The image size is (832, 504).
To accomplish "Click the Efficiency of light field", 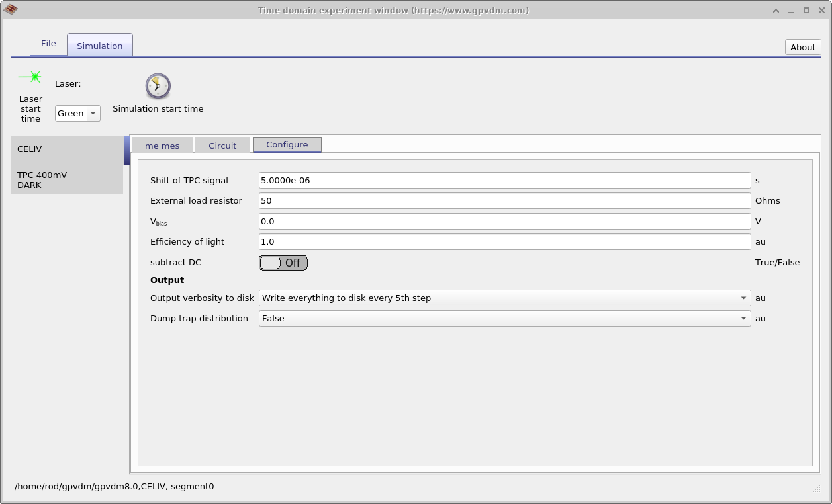I will click(504, 241).
